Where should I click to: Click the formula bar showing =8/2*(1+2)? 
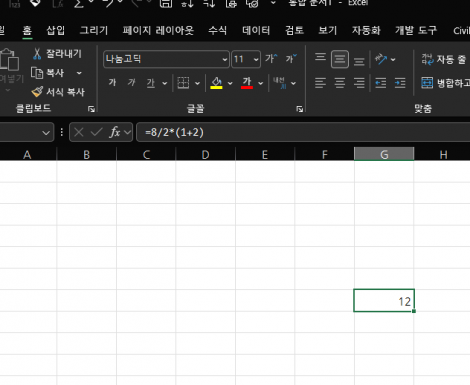(303, 132)
